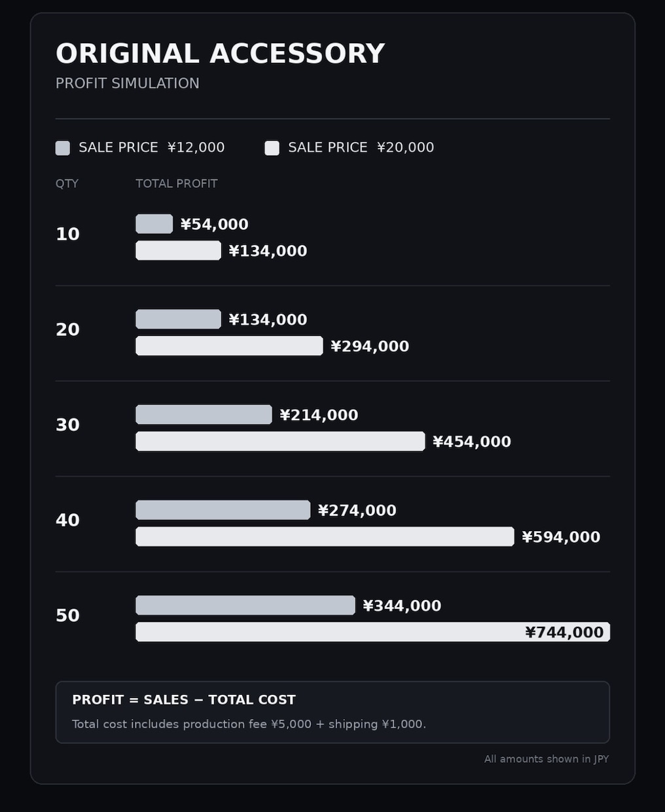
Task: Click the ¥454,000 profit bar
Action: coord(280,441)
